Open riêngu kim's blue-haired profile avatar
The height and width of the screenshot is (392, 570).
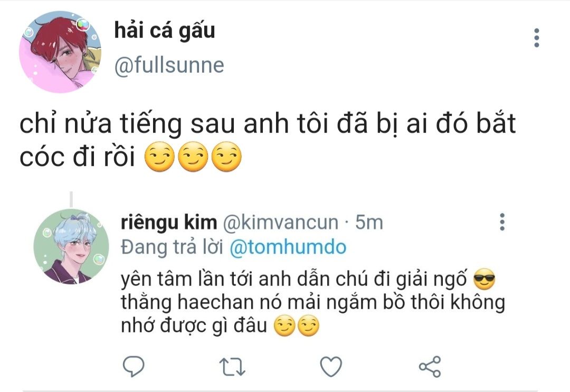click(x=71, y=246)
